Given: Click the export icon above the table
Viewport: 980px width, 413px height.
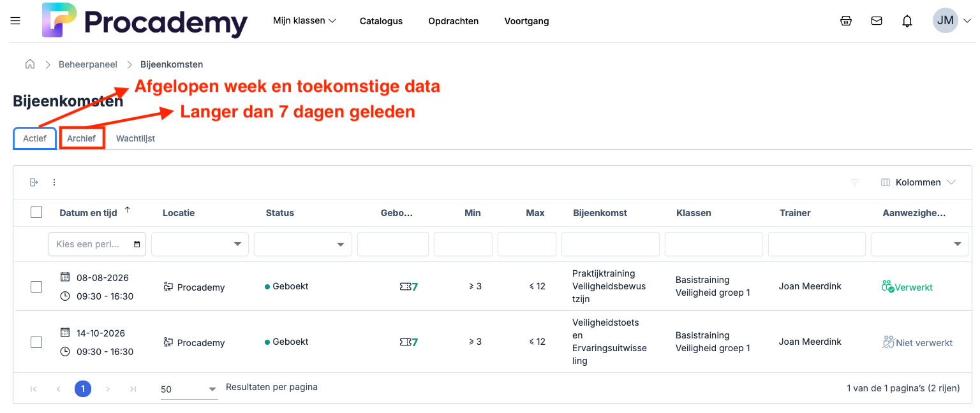Looking at the screenshot, I should pos(34,182).
